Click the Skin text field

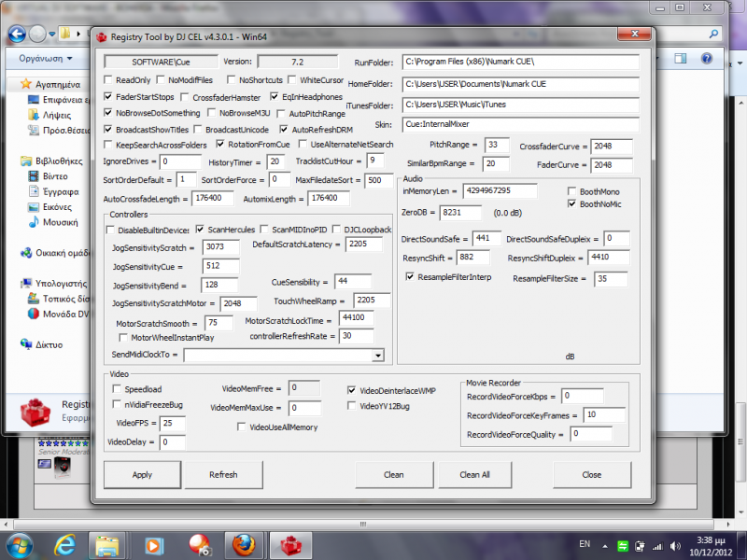pyautogui.click(x=520, y=124)
